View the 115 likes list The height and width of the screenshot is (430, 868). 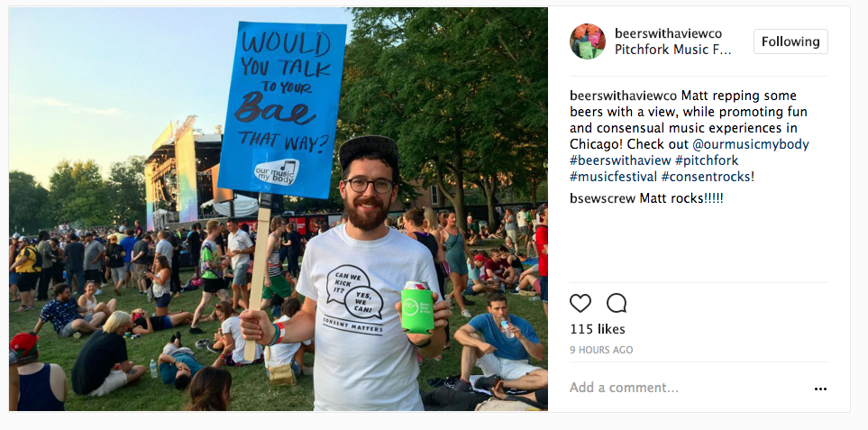point(598,329)
